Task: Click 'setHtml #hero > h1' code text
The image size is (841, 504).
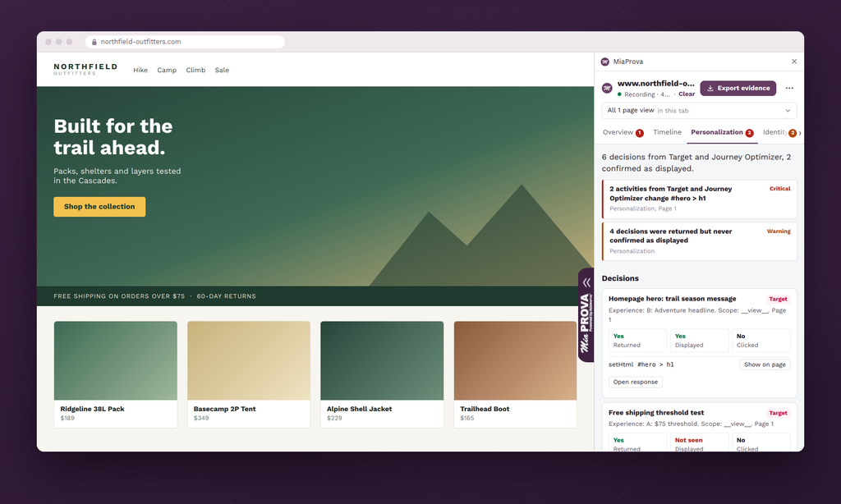Action: [x=641, y=364]
